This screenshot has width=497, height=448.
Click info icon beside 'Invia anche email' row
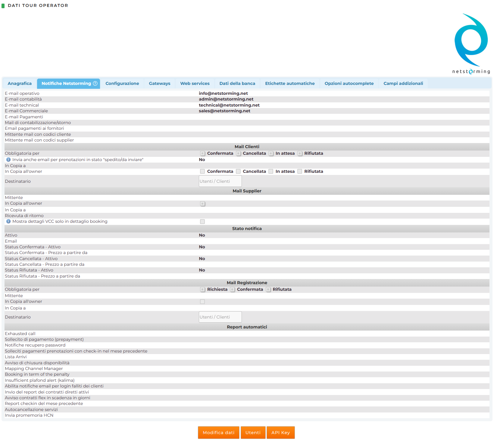point(8,160)
